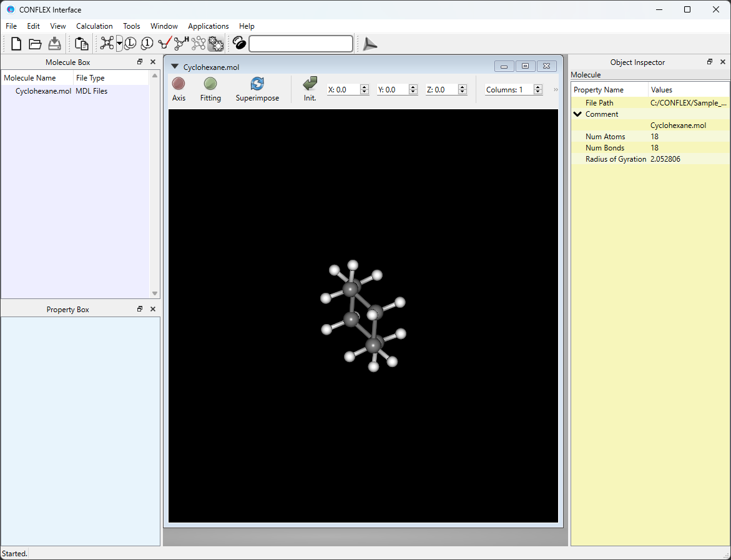Viewport: 731px width, 560px height.
Task: Click the (1) atom numbering icon
Action: [x=147, y=44]
